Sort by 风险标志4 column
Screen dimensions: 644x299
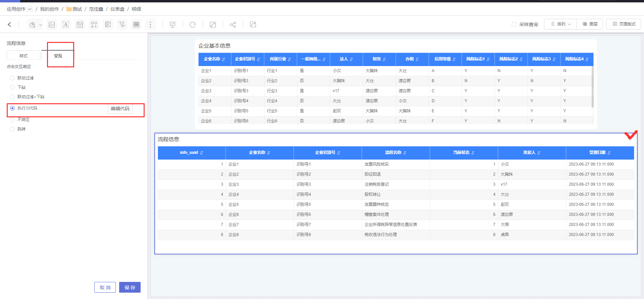[587, 59]
